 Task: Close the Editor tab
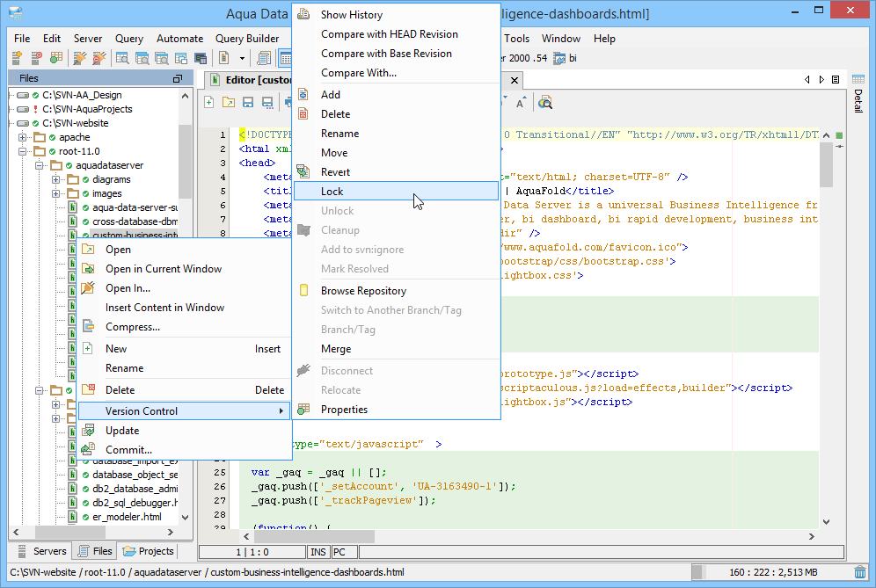pos(515,81)
